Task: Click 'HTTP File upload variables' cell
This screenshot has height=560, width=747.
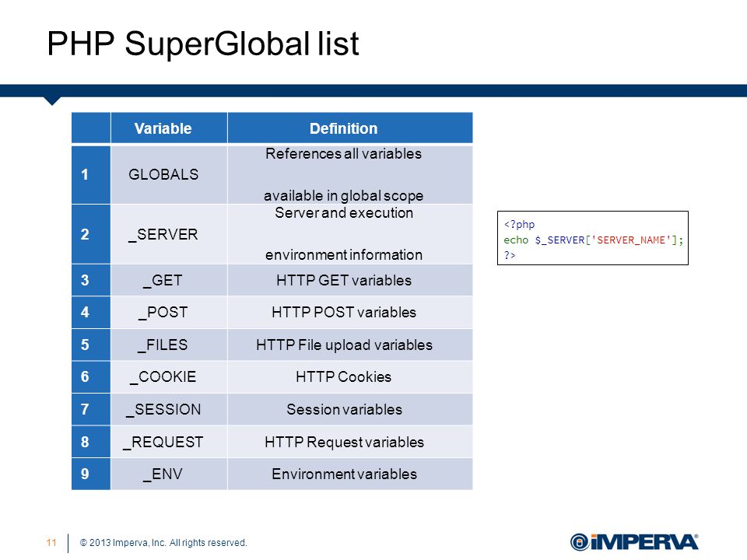Action: 350,345
